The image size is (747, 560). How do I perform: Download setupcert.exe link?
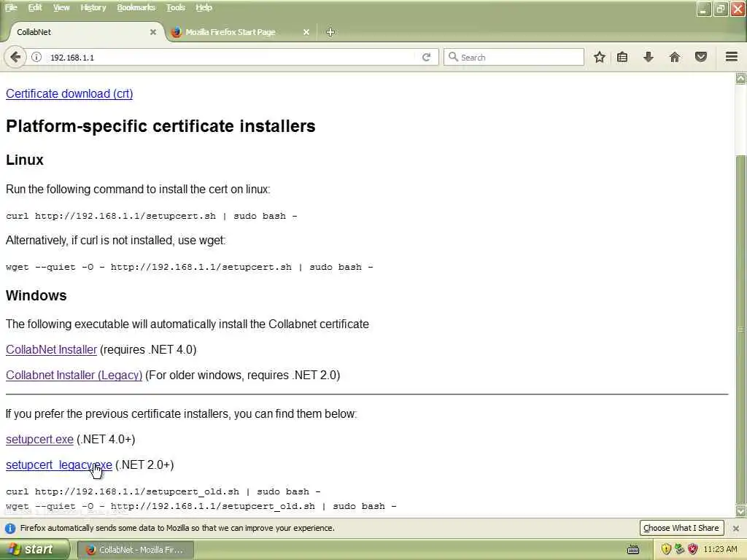[x=39, y=439]
